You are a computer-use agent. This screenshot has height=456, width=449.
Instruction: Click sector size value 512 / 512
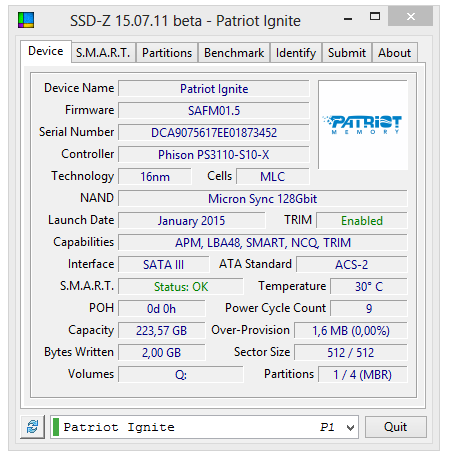(x=351, y=353)
